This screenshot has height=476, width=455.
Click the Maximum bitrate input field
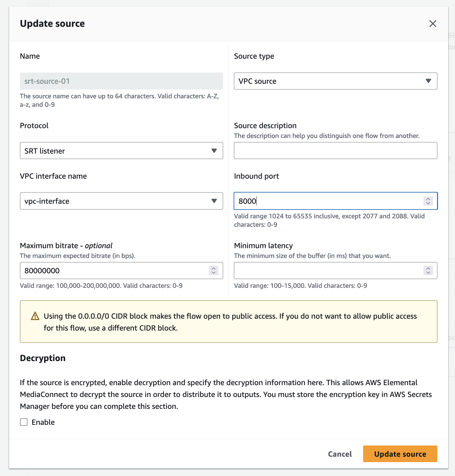pos(112,271)
